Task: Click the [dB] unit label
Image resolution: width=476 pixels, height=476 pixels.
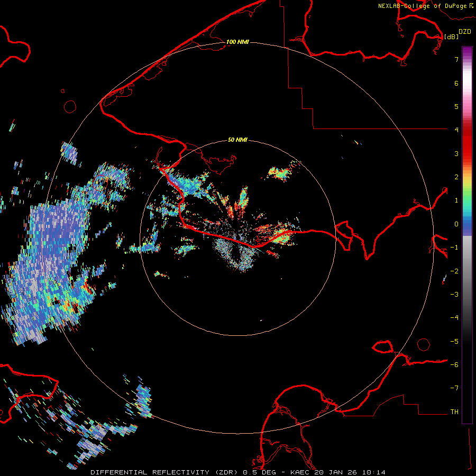Action: pyautogui.click(x=451, y=36)
